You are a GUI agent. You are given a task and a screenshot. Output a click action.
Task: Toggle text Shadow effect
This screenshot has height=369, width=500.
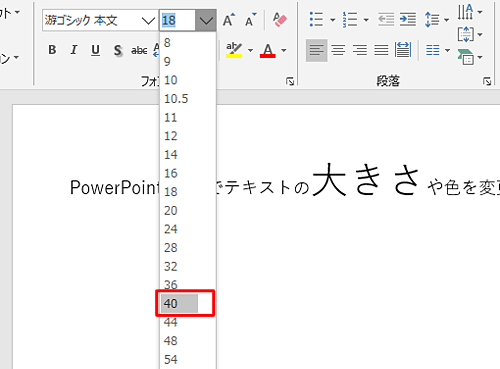117,51
